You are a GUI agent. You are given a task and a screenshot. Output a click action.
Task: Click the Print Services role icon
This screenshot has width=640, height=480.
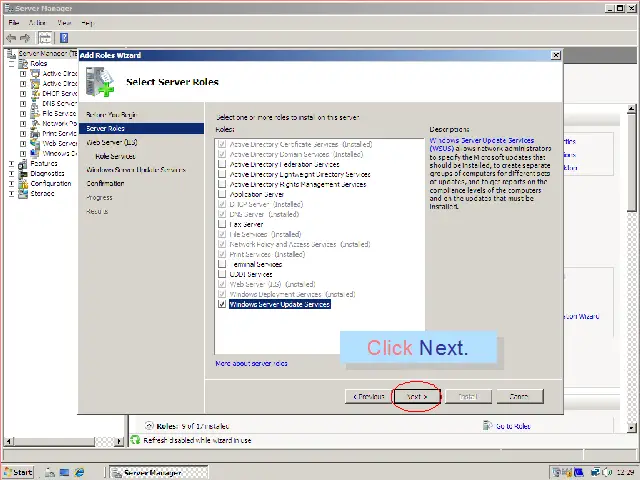(x=36, y=133)
